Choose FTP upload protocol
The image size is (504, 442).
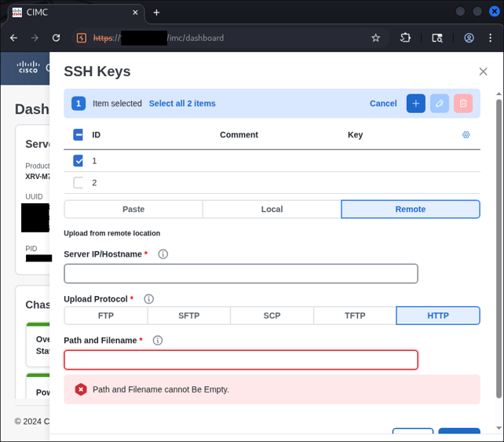coord(106,316)
